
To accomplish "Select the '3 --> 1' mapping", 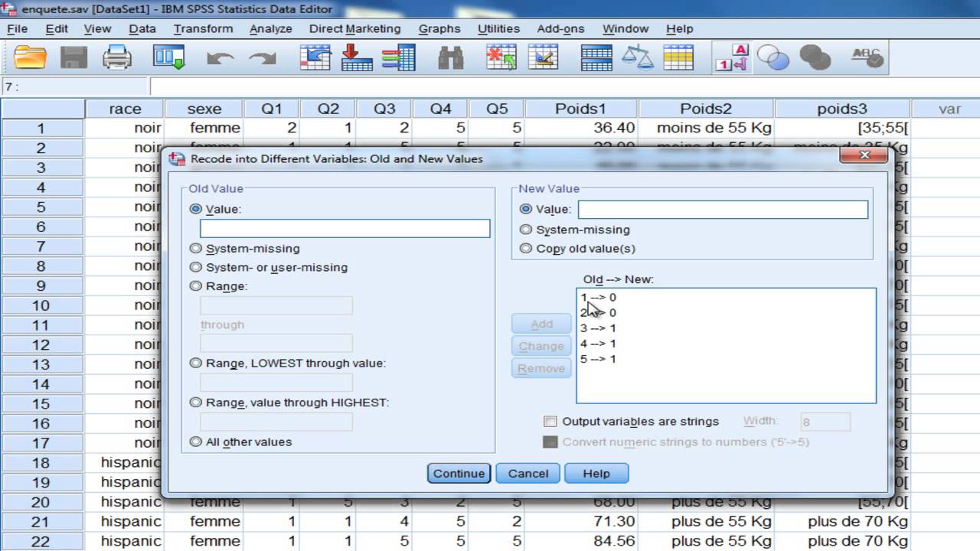I will [x=598, y=328].
